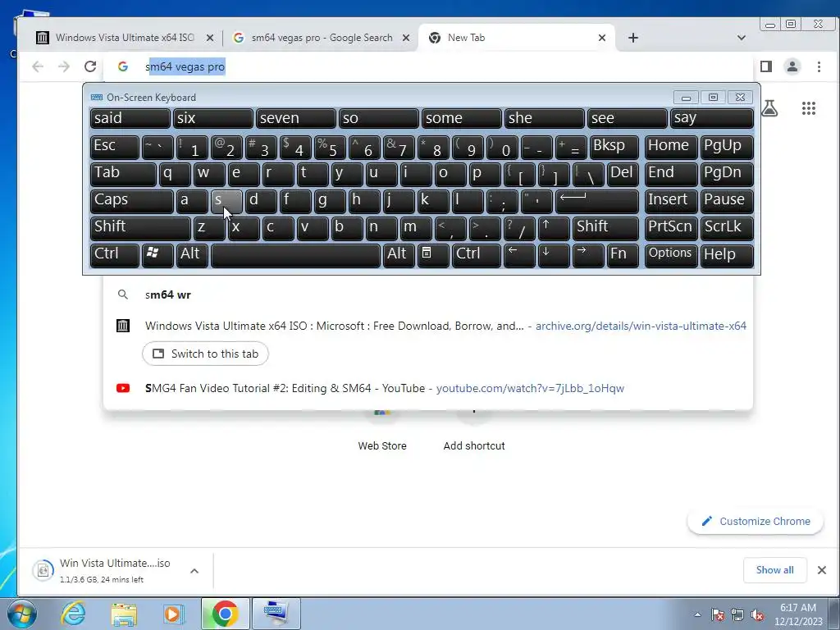Open the Search Labs flask icon
840x630 pixels.
point(769,108)
